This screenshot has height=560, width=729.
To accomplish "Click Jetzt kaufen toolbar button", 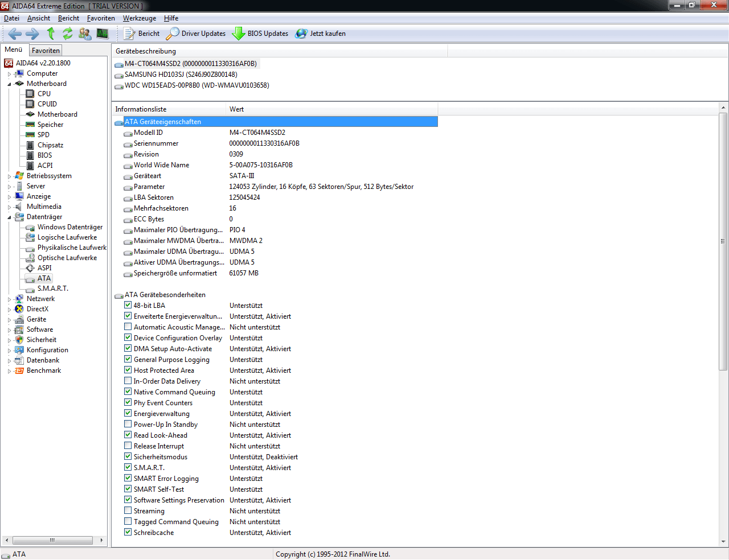I will pyautogui.click(x=321, y=34).
